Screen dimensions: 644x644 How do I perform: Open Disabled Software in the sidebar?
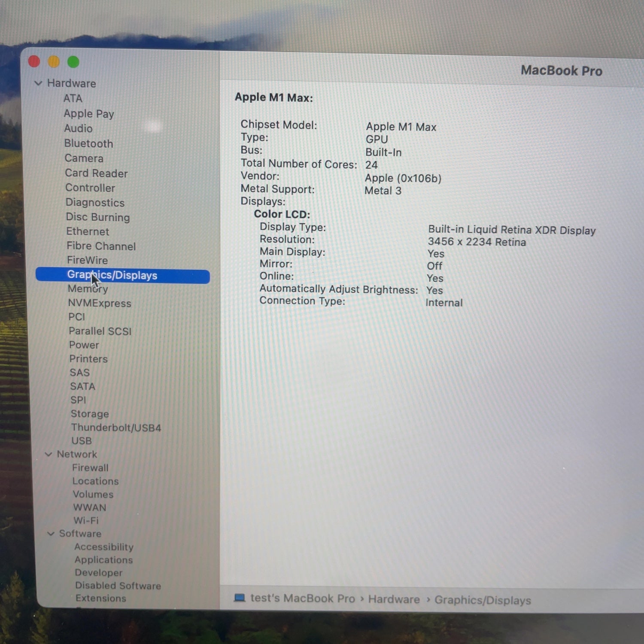pos(118,586)
